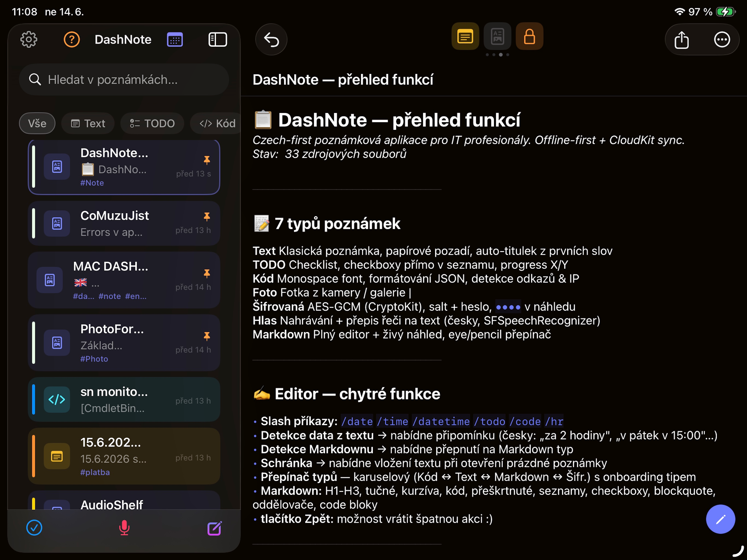Unpin the CoMuzuJist note via pin icon
This screenshot has width=747, height=560.
[207, 217]
